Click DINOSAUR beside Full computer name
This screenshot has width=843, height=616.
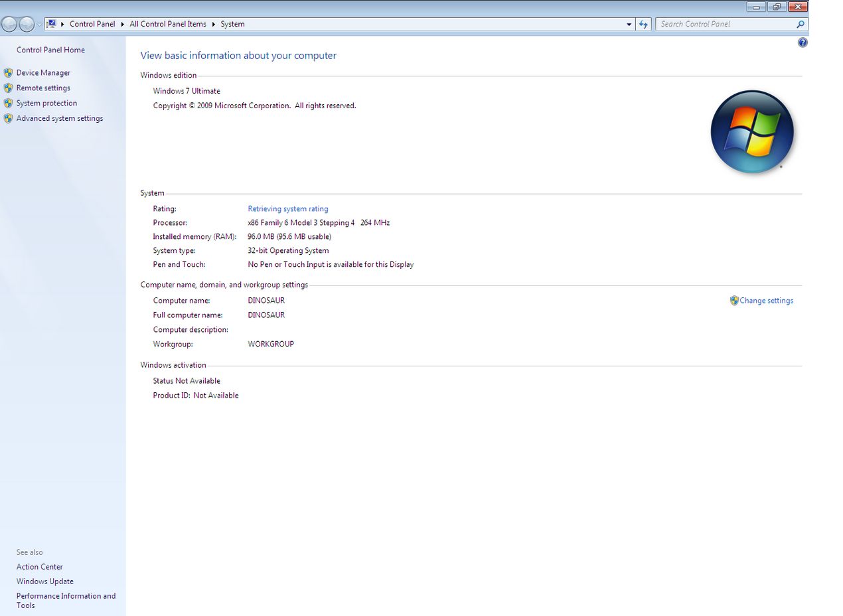click(266, 315)
